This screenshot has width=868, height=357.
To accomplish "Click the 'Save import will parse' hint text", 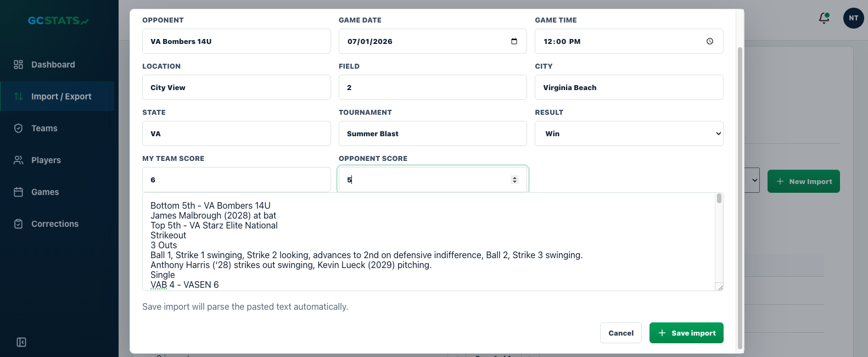I will 245,306.
